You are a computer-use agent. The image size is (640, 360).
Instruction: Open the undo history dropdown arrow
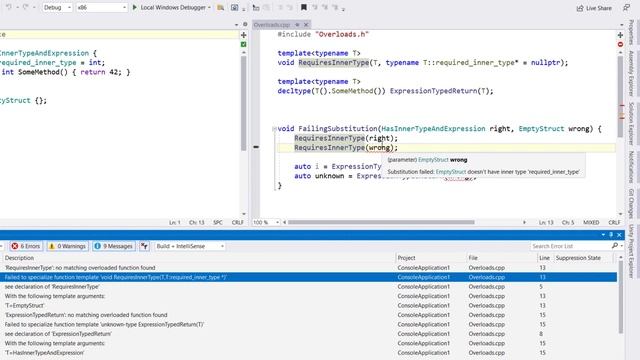point(18,8)
